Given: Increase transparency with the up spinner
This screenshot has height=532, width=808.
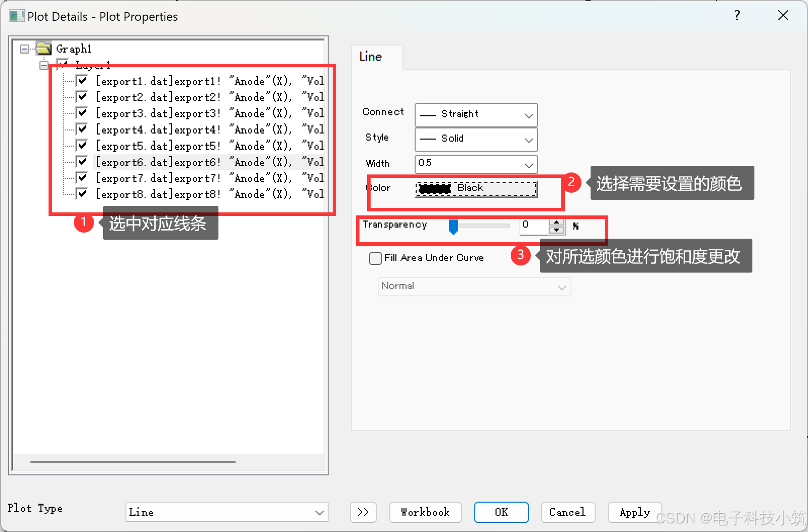Looking at the screenshot, I should pyautogui.click(x=557, y=222).
